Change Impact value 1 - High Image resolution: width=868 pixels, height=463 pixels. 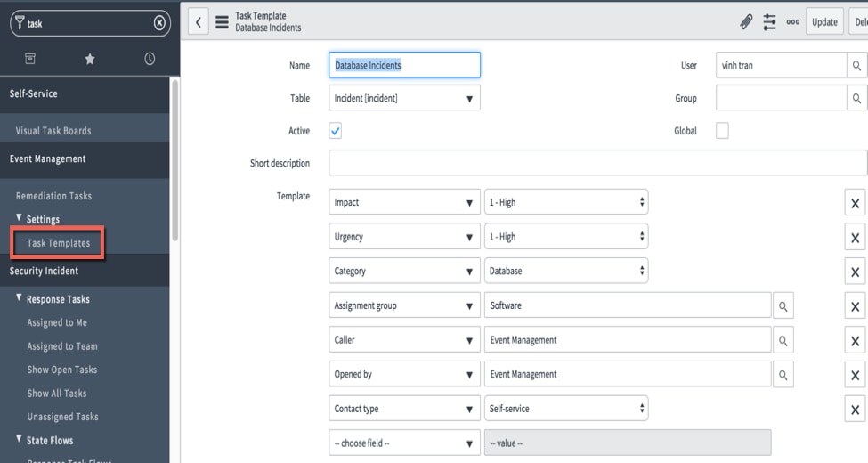(565, 202)
